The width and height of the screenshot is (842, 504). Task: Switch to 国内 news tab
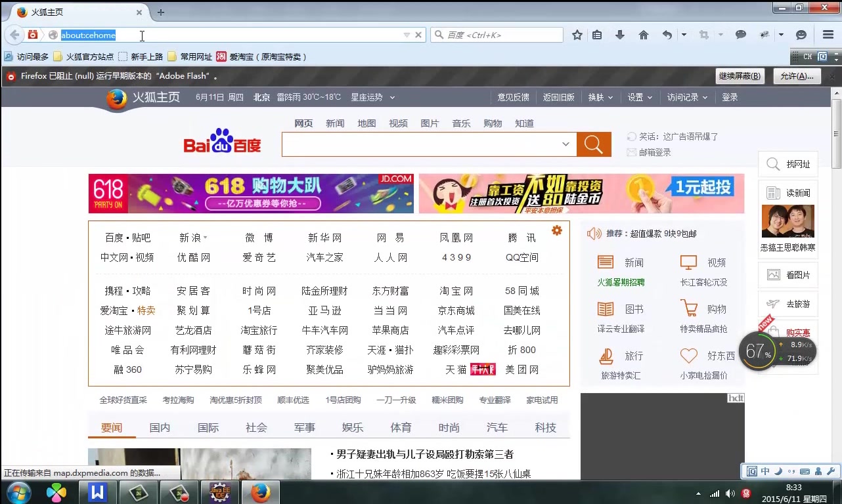tap(160, 427)
